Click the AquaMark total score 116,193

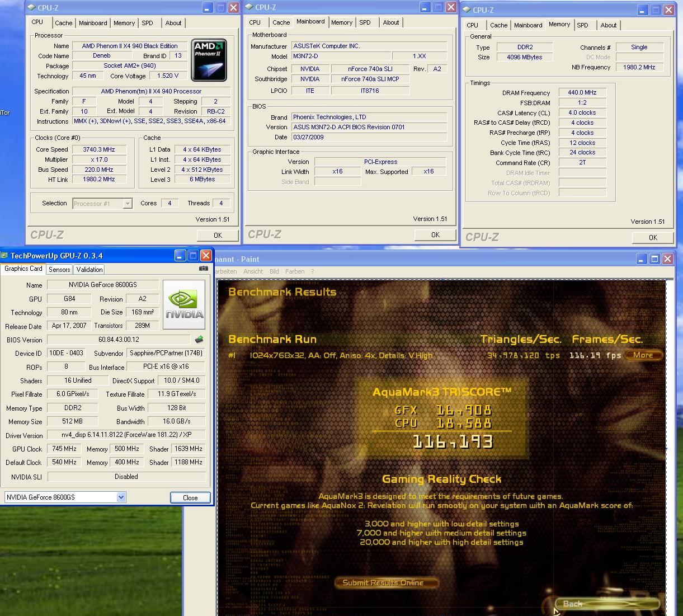coord(453,442)
